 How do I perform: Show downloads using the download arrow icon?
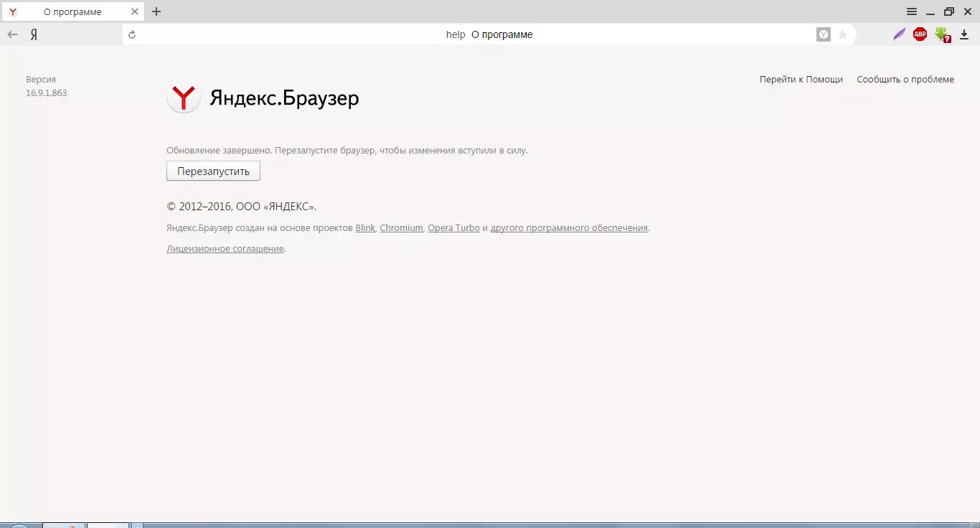(x=964, y=34)
